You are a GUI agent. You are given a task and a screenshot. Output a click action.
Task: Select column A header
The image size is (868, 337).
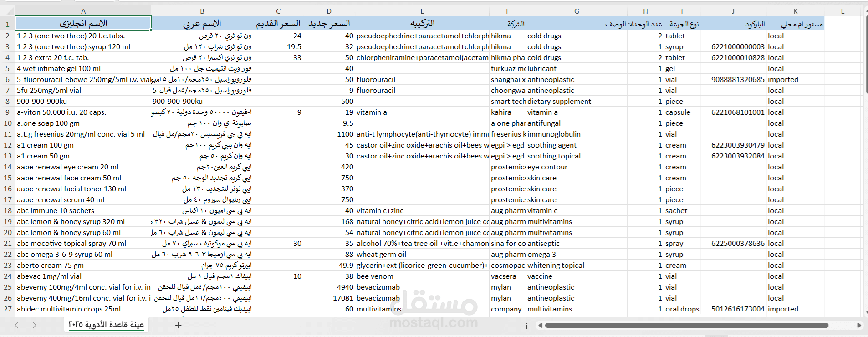coord(83,11)
